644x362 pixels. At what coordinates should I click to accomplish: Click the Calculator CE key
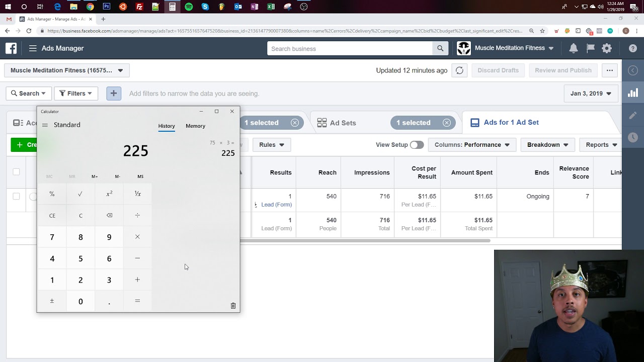pos(52,215)
